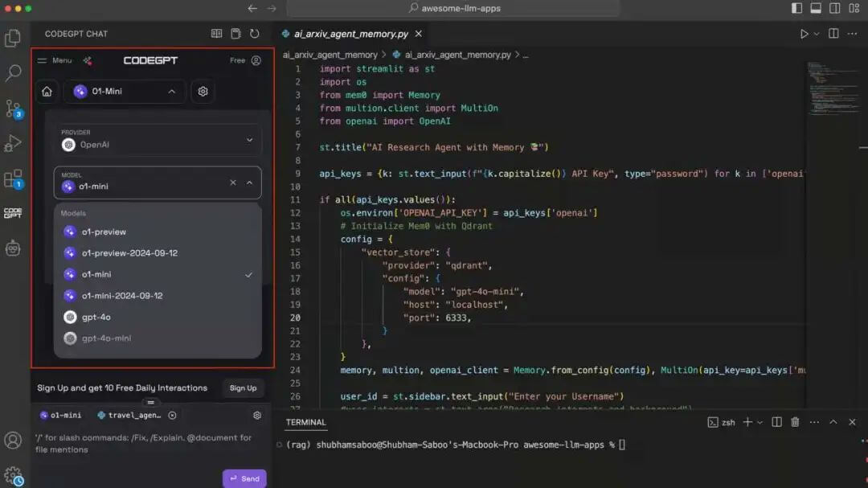The image size is (868, 488).
Task: Click the o1-mini chip above chat input
Action: pyautogui.click(x=60, y=416)
